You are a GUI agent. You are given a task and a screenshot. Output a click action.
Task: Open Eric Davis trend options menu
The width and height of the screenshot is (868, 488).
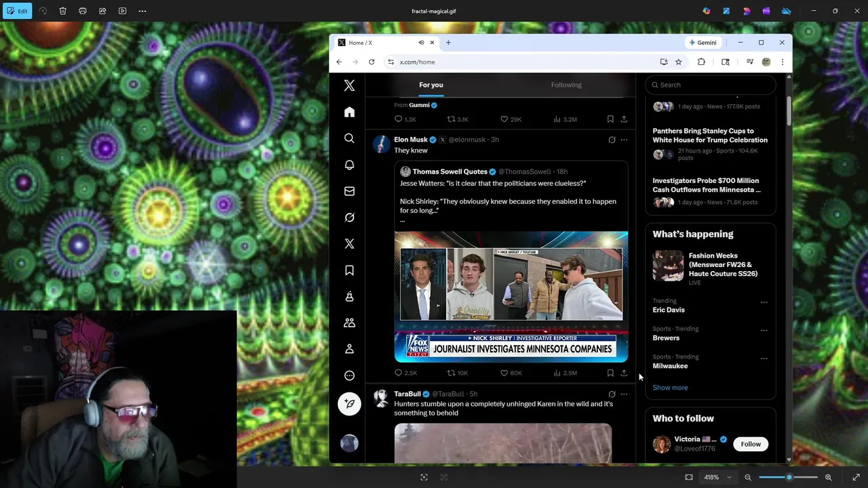pyautogui.click(x=764, y=302)
